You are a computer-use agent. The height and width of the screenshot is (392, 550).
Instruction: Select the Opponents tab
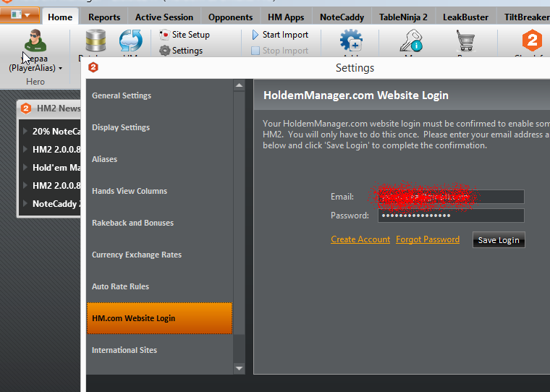pos(230,17)
